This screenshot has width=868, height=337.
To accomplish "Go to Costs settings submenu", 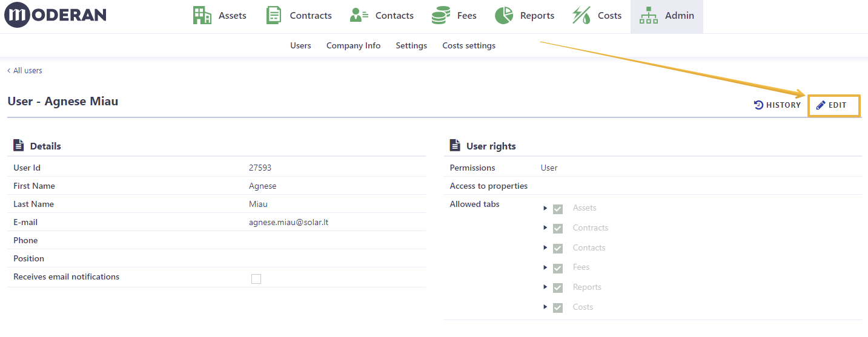I will pyautogui.click(x=469, y=45).
